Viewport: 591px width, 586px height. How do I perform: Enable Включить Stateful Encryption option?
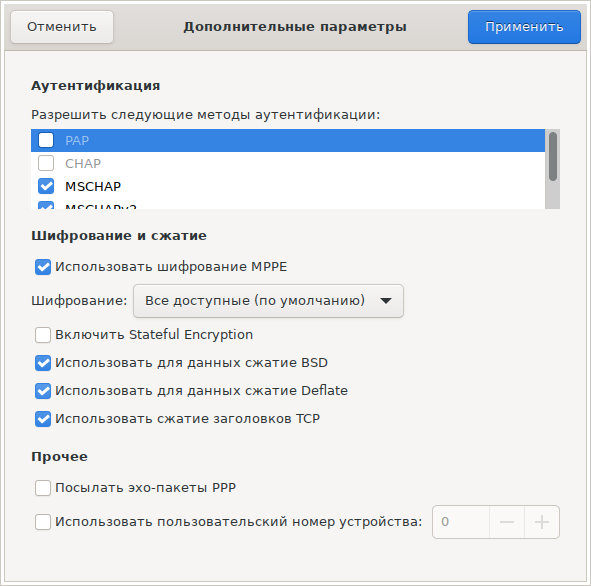pos(43,335)
